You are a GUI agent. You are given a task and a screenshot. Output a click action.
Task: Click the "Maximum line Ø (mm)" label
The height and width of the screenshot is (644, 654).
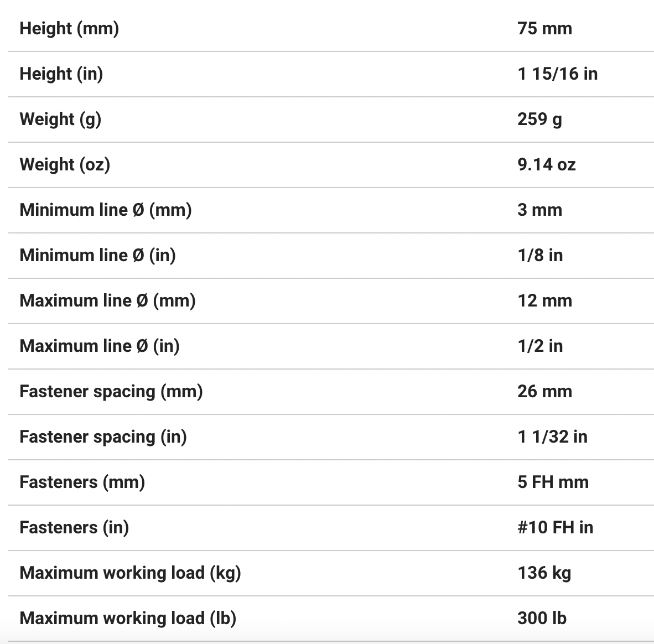pyautogui.click(x=107, y=300)
